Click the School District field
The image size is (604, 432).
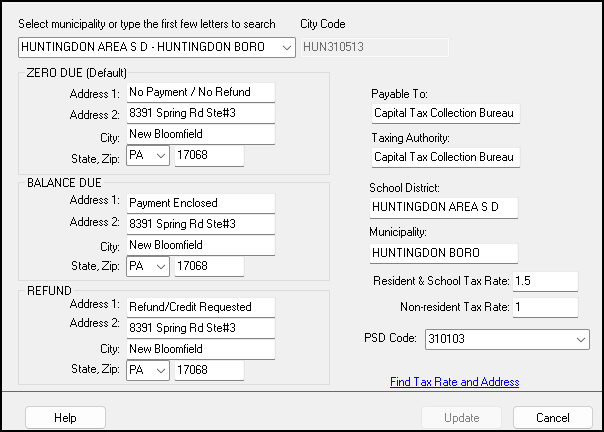pos(444,207)
